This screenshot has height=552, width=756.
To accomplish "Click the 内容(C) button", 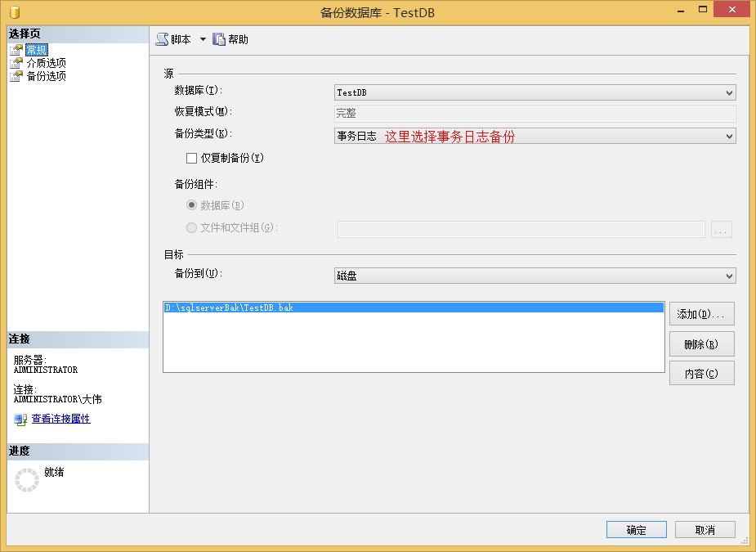I will [x=701, y=374].
